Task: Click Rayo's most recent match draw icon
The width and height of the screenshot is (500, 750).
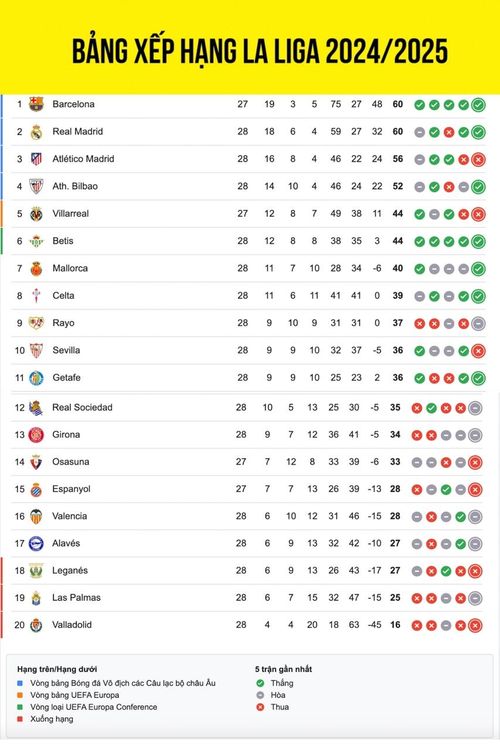Action: coord(478,324)
